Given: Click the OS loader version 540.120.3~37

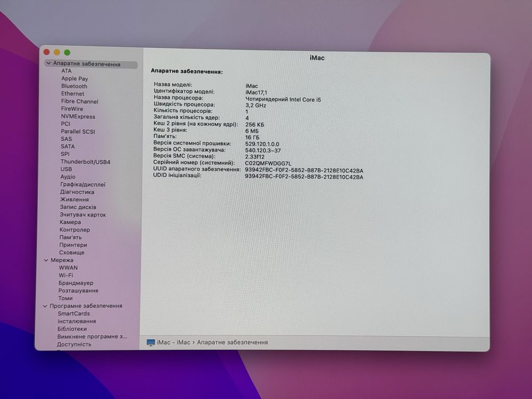Looking at the screenshot, I should 263,151.
